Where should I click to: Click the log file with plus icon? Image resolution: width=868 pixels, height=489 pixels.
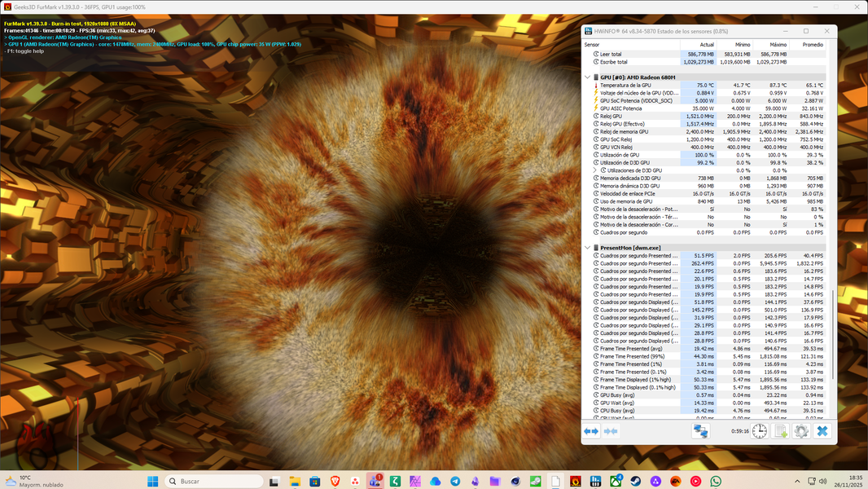tap(780, 431)
